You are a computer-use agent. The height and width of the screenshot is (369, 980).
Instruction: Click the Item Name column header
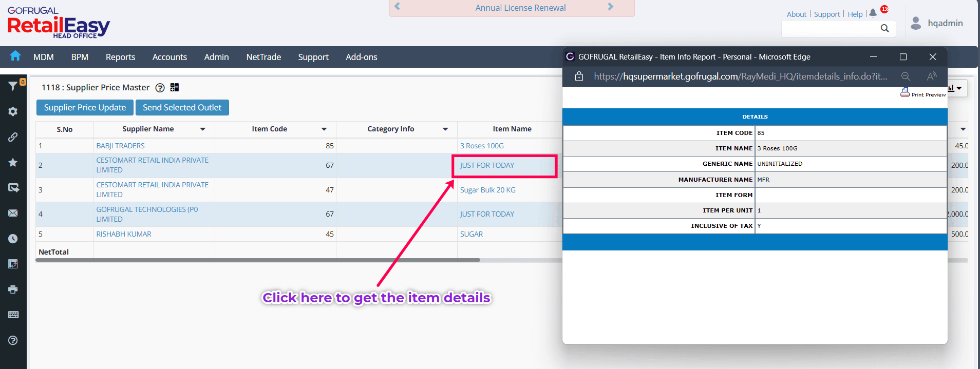point(512,129)
